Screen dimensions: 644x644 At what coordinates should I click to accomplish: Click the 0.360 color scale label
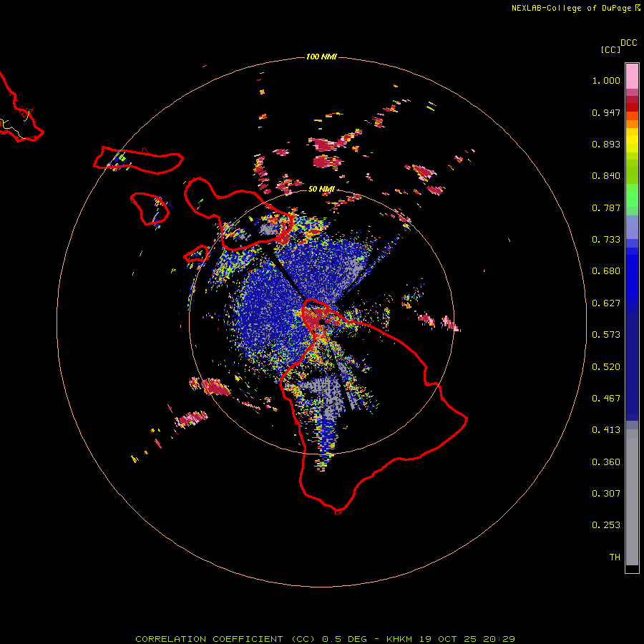click(606, 462)
